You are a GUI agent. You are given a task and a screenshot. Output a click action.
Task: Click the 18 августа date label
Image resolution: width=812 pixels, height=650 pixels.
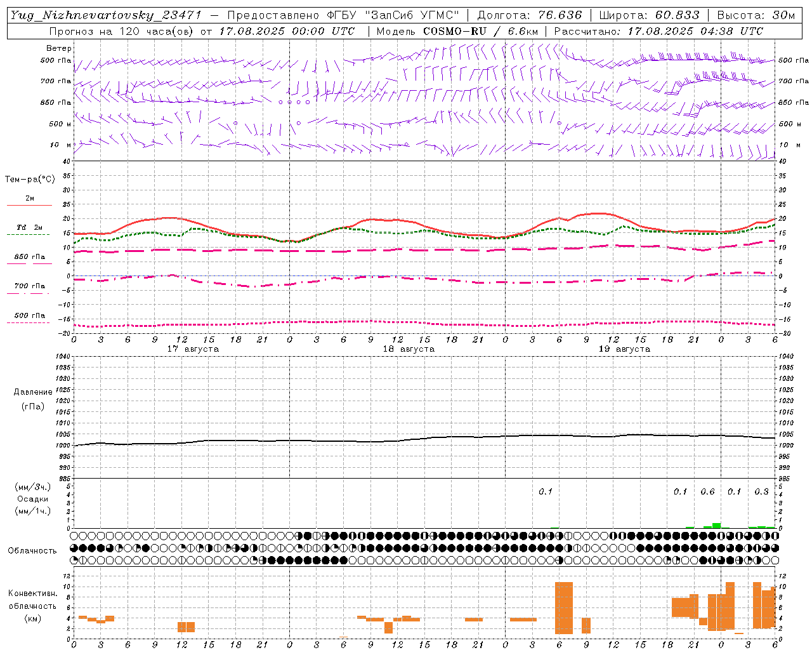click(x=409, y=349)
